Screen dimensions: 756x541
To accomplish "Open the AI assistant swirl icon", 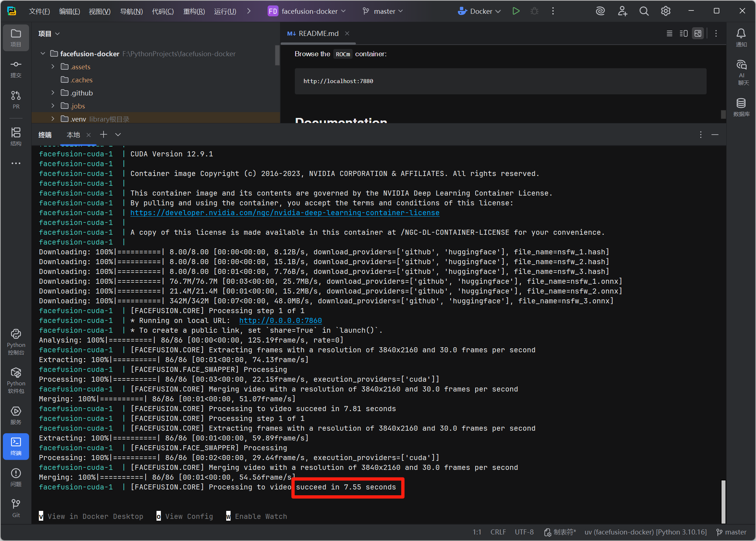I will coord(600,11).
